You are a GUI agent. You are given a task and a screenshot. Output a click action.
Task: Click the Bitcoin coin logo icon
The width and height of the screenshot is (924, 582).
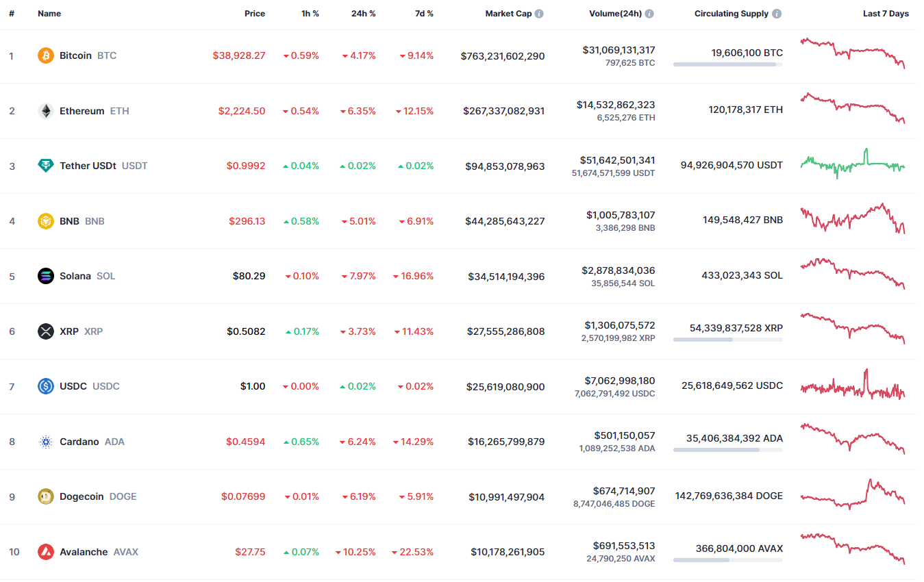(46, 55)
